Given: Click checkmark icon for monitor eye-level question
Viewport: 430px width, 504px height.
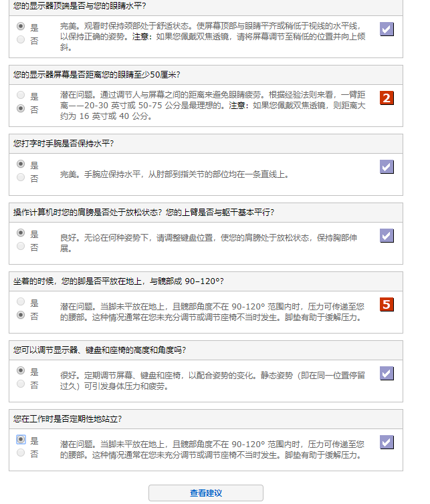Looking at the screenshot, I should (x=387, y=29).
